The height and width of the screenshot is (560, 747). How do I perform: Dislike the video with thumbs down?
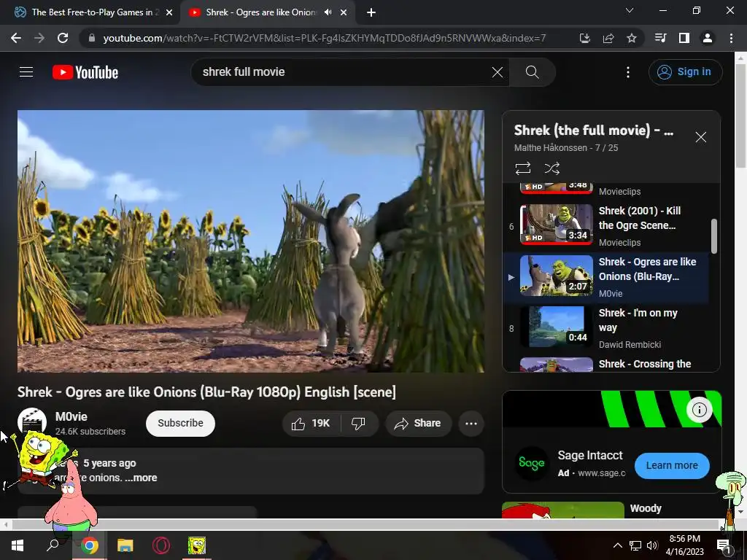click(358, 424)
